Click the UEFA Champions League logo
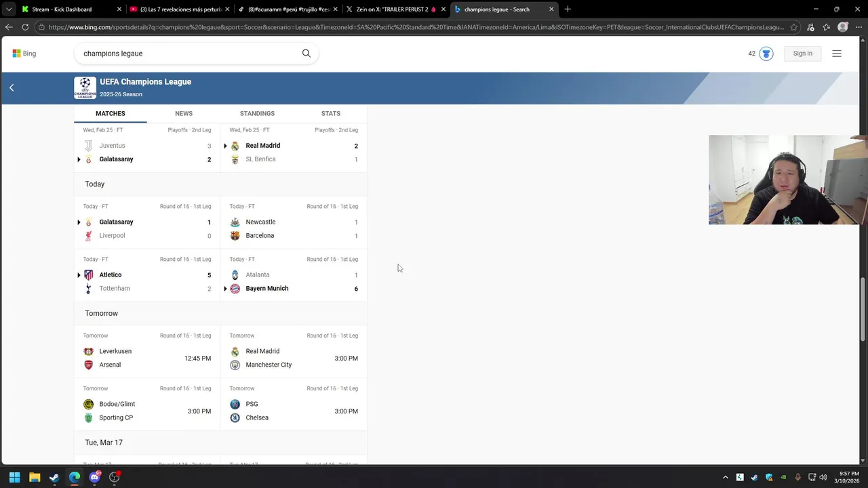This screenshot has width=868, height=488. [x=85, y=87]
